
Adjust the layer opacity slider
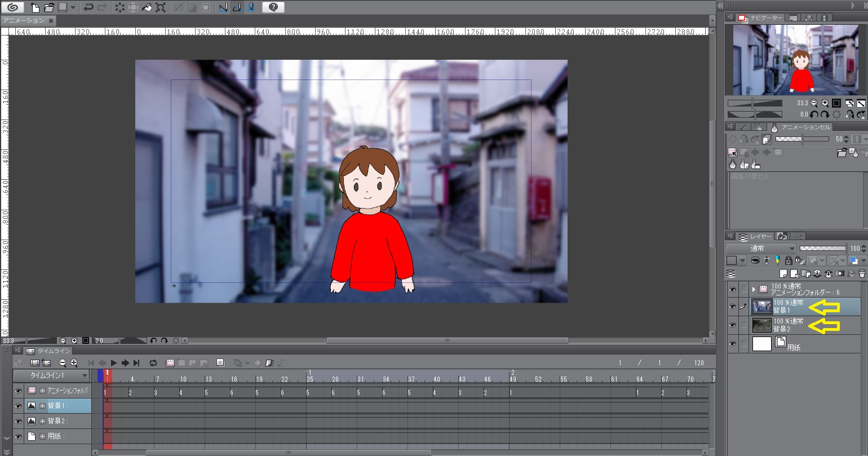(x=822, y=248)
